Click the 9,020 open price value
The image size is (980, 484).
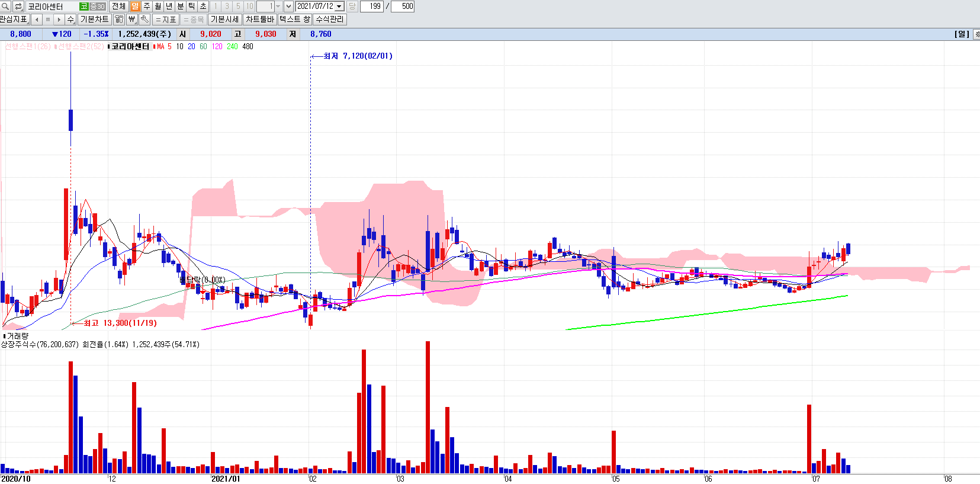(211, 34)
